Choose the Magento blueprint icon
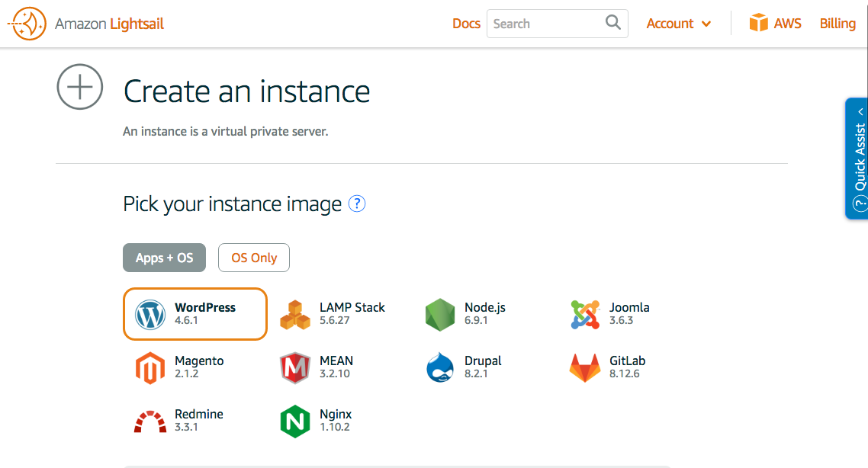868x468 pixels. pyautogui.click(x=150, y=368)
